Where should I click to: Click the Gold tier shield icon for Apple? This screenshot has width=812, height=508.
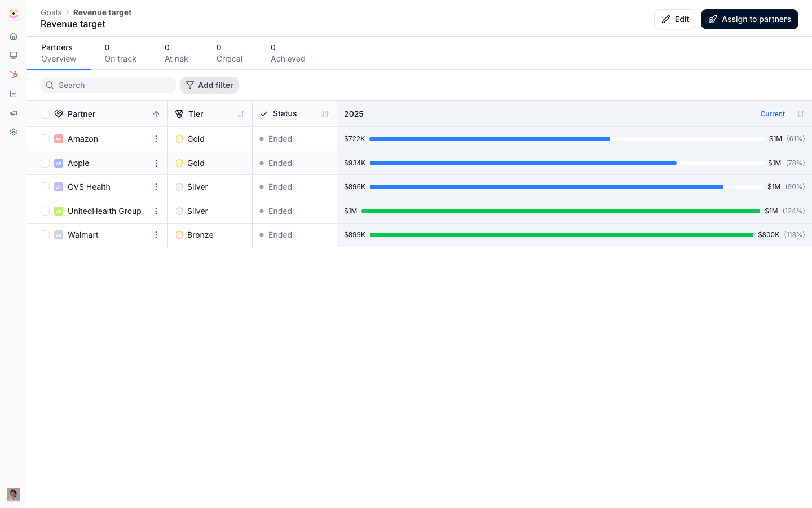[x=179, y=163]
